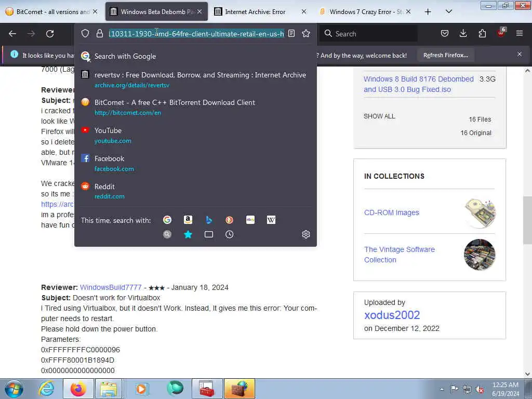Dismiss the Firefox notification bar

520,54
